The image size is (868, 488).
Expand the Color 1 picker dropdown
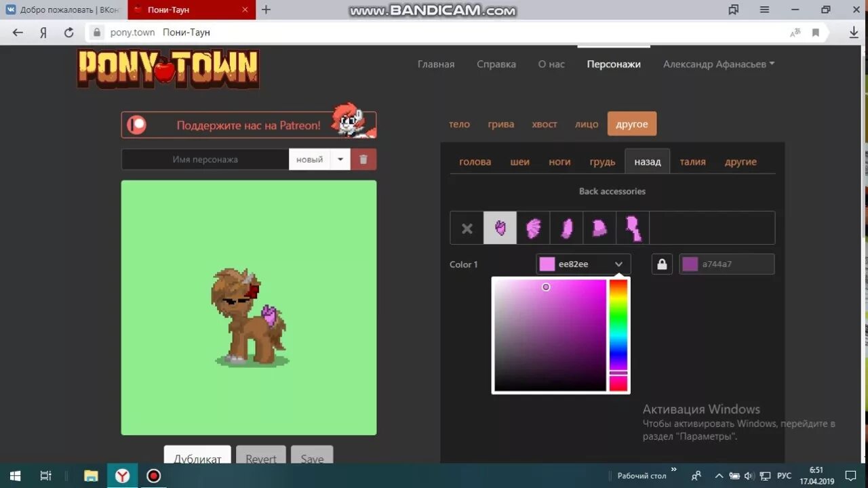(x=618, y=264)
